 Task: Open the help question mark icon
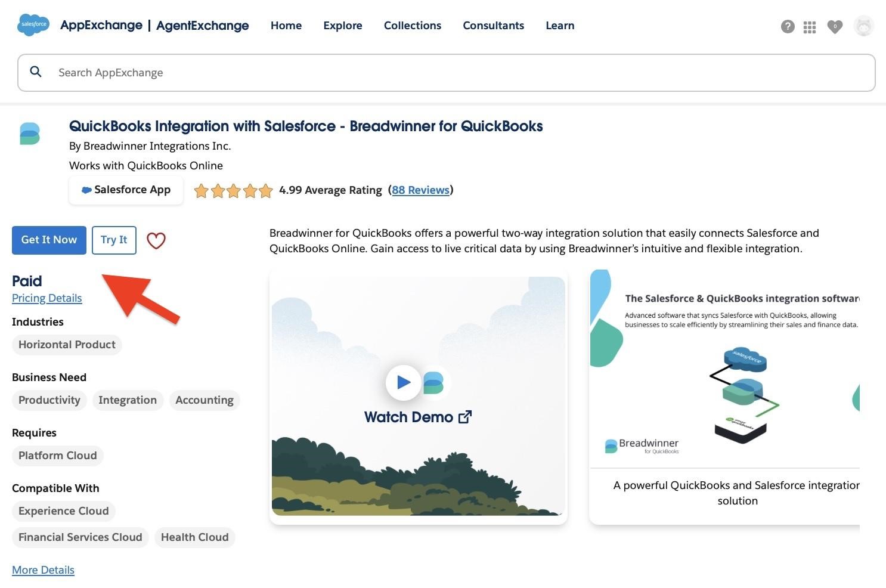[x=788, y=26]
